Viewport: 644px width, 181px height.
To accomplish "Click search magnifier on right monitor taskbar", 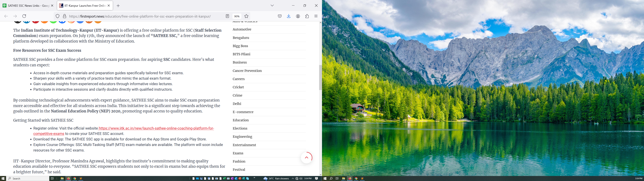I will tap(331, 178).
